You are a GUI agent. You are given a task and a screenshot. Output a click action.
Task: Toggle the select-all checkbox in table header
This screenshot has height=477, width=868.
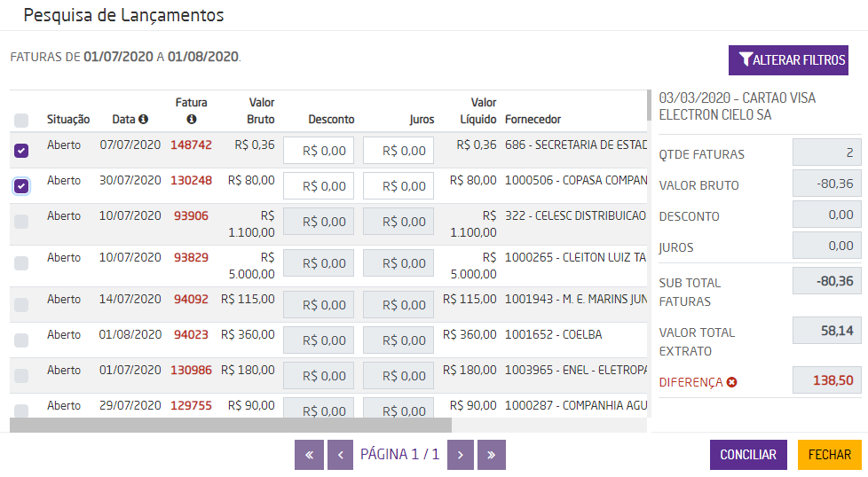point(21,120)
